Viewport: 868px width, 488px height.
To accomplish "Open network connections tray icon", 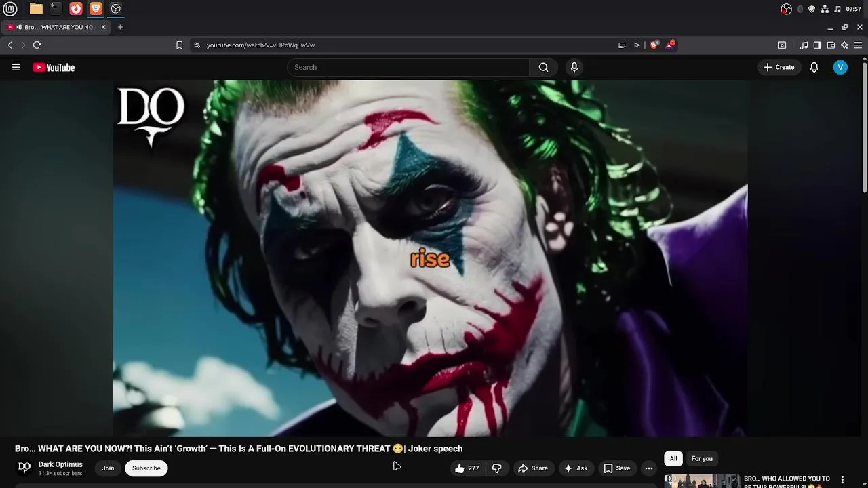I will [825, 9].
